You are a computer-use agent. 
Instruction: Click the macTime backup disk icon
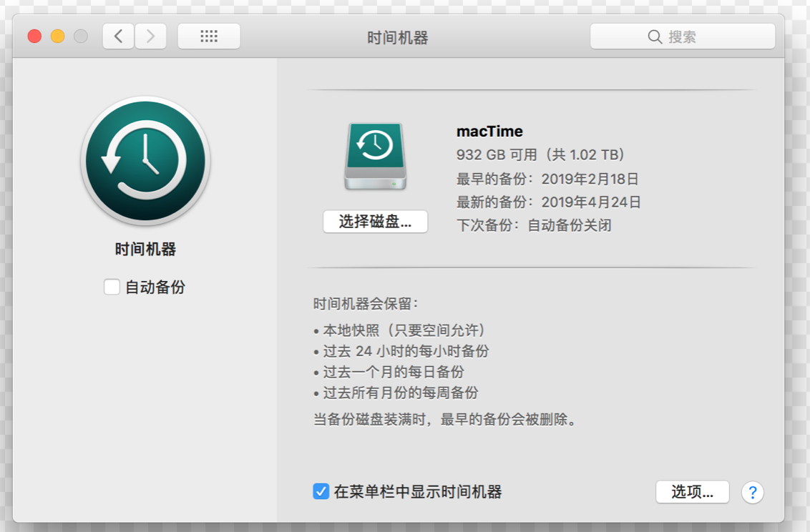375,157
